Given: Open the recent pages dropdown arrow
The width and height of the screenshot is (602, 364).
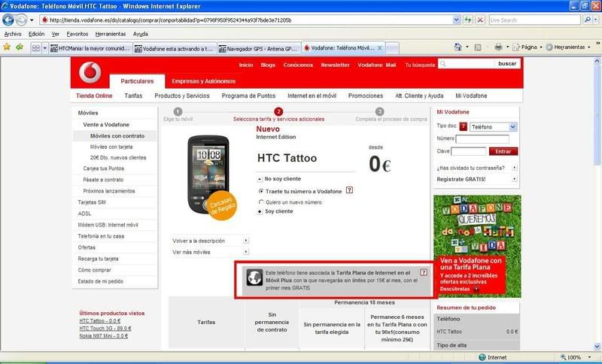Looking at the screenshot, I should pyautogui.click(x=32, y=20).
